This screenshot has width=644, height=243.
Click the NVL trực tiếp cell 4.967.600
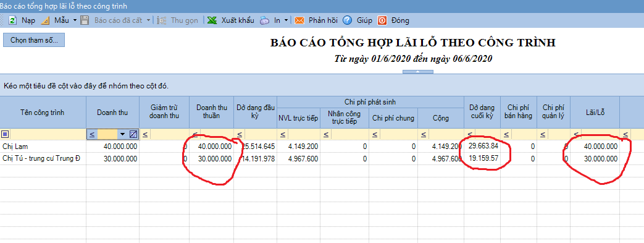click(x=299, y=159)
